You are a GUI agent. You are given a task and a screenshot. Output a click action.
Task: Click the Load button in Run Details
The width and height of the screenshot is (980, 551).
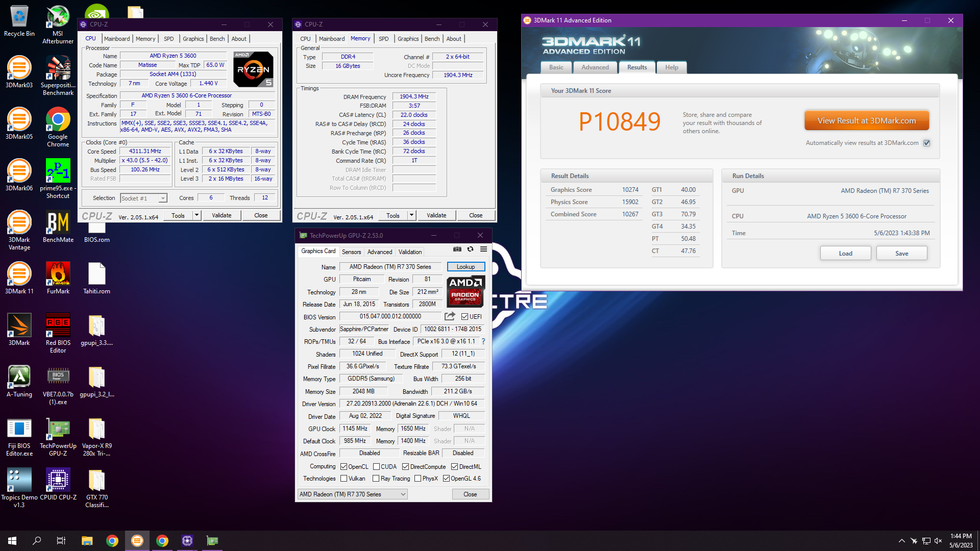(845, 254)
